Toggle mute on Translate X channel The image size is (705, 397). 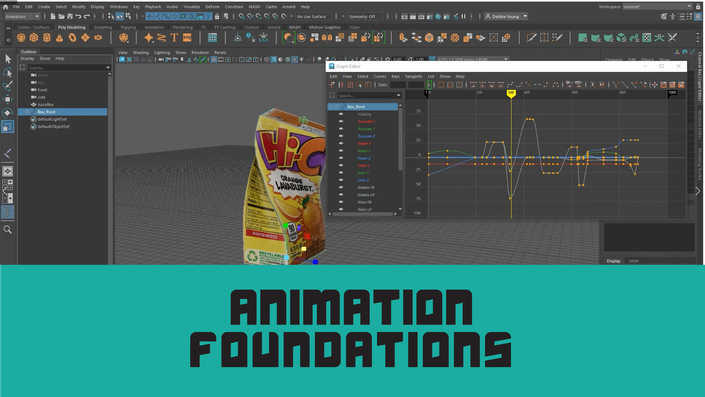[341, 121]
